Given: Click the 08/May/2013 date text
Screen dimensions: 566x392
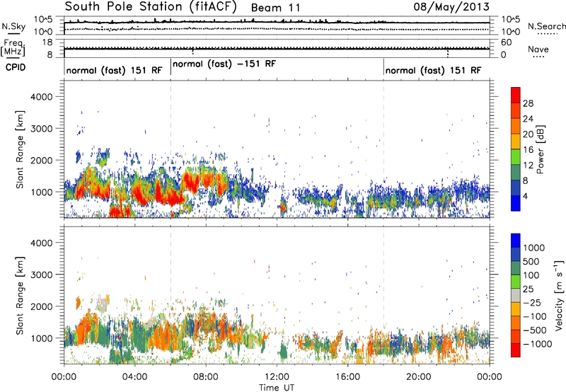Looking at the screenshot, I should 451,7.
